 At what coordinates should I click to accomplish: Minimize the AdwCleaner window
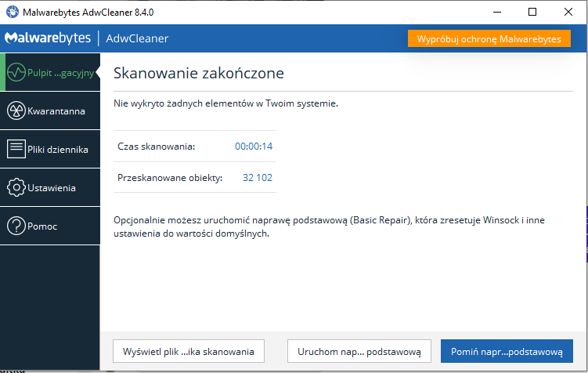[496, 12]
